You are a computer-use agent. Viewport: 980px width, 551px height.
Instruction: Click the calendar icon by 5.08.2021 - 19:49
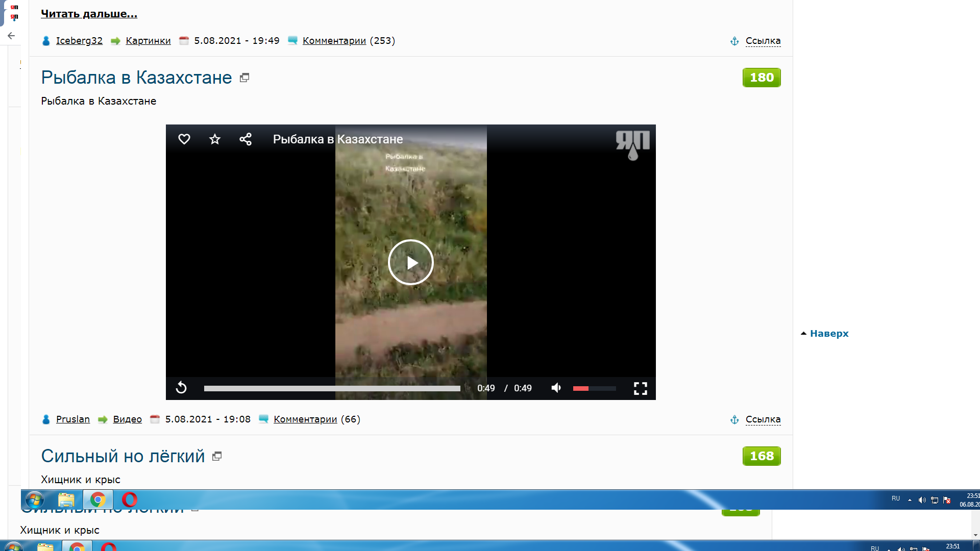184,40
